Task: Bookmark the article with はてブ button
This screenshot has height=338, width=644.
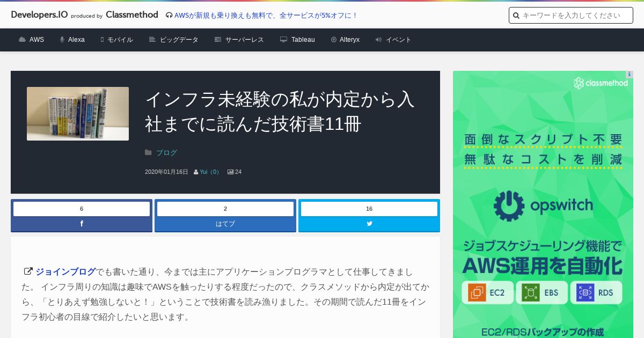Action: (225, 224)
